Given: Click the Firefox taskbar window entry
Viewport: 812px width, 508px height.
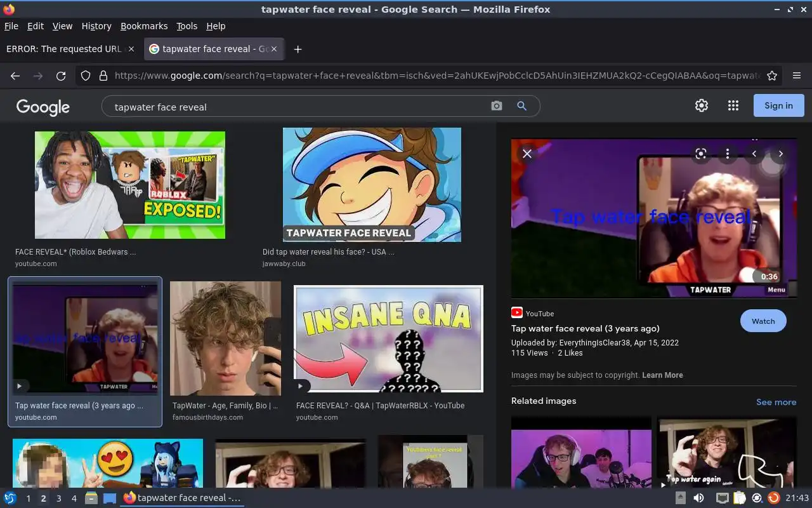Looking at the screenshot, I should (x=182, y=498).
